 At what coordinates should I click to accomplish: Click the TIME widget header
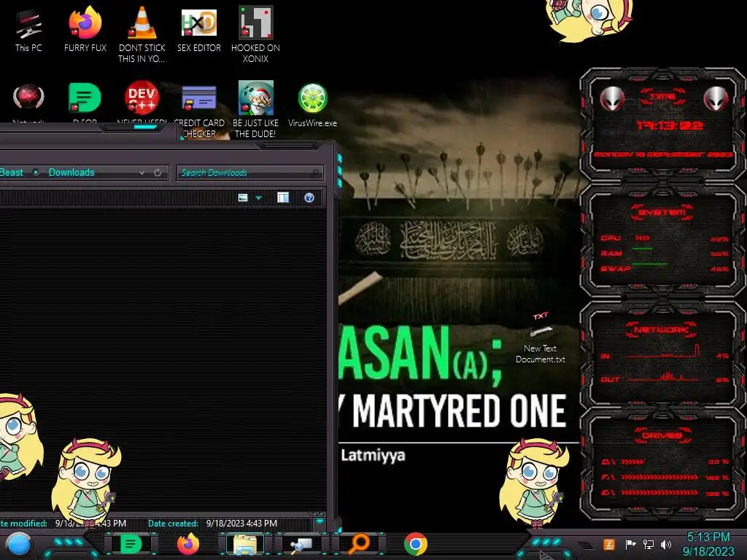[662, 97]
